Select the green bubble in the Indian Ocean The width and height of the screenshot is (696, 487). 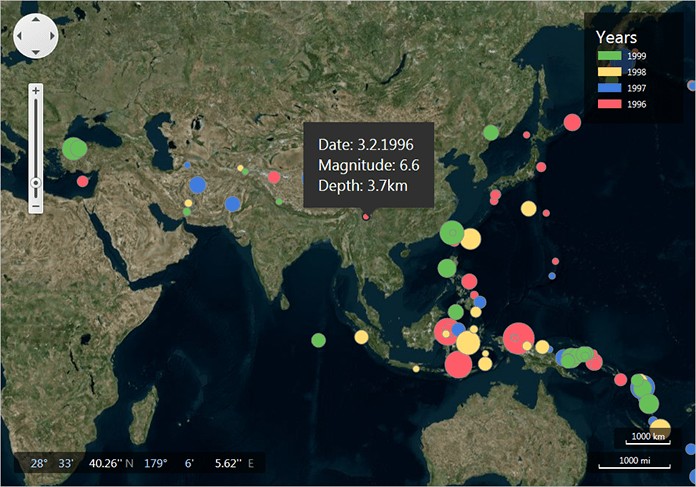pos(318,340)
